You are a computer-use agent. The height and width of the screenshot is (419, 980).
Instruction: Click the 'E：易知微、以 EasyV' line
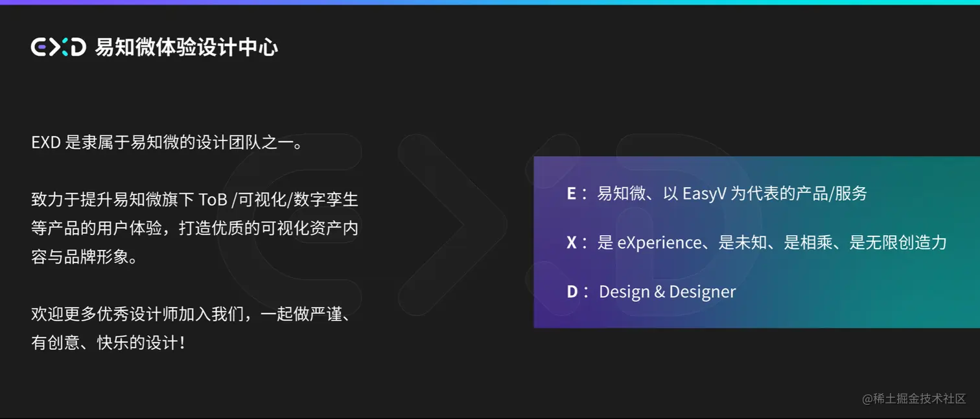click(717, 193)
